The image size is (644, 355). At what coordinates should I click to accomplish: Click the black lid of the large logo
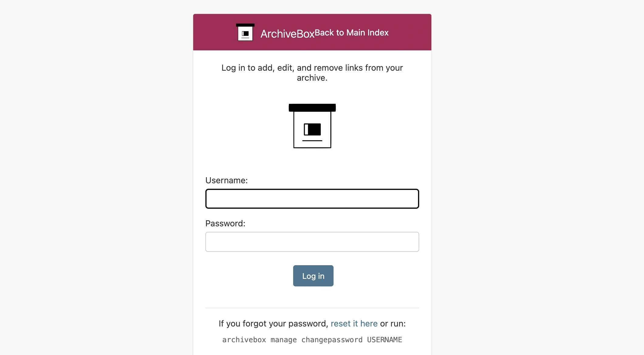tap(312, 108)
